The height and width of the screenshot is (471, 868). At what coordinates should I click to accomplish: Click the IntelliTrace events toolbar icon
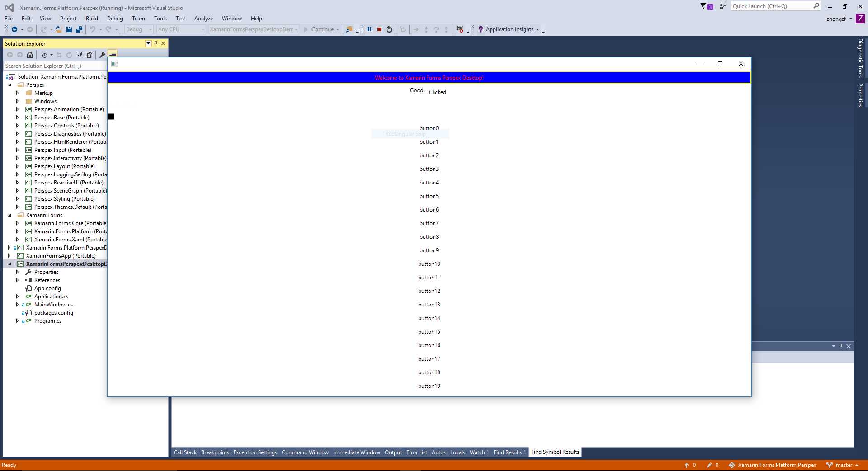click(x=460, y=29)
